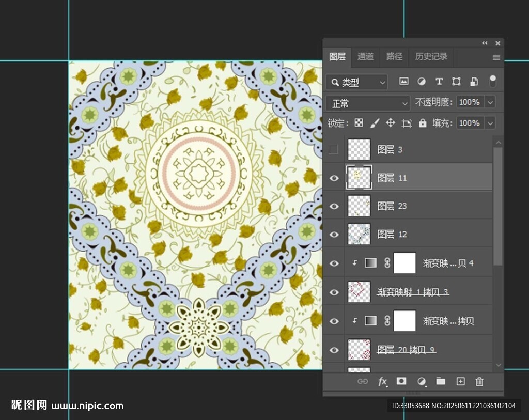Open the 不透明度 opacity dropdown arrow

point(490,102)
